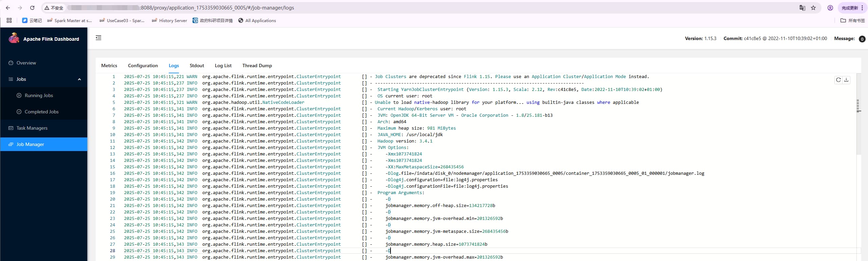Click '-Xmx1073741824' JVM option text
This screenshot has width=868, height=261.
point(403,154)
